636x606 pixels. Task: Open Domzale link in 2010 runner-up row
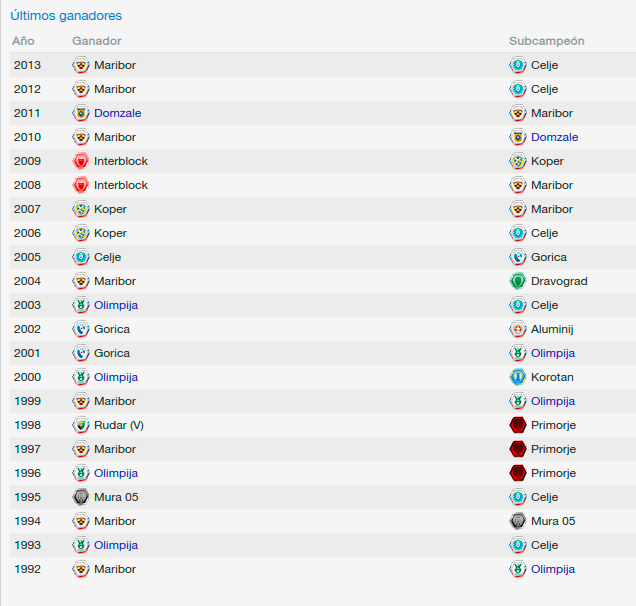[x=554, y=137]
